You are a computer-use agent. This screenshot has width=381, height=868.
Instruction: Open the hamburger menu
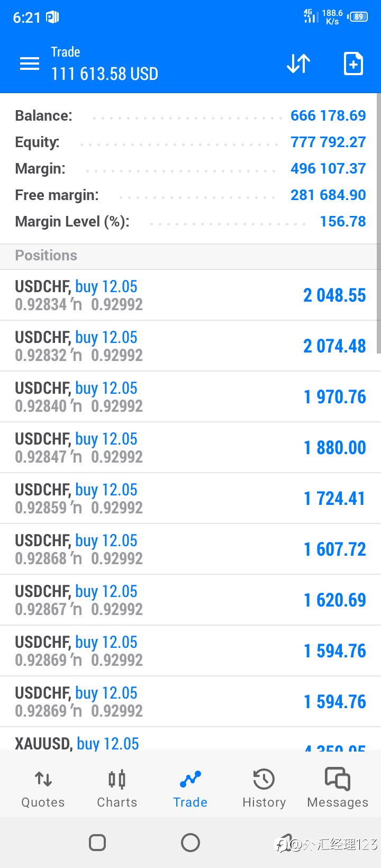pyautogui.click(x=30, y=64)
